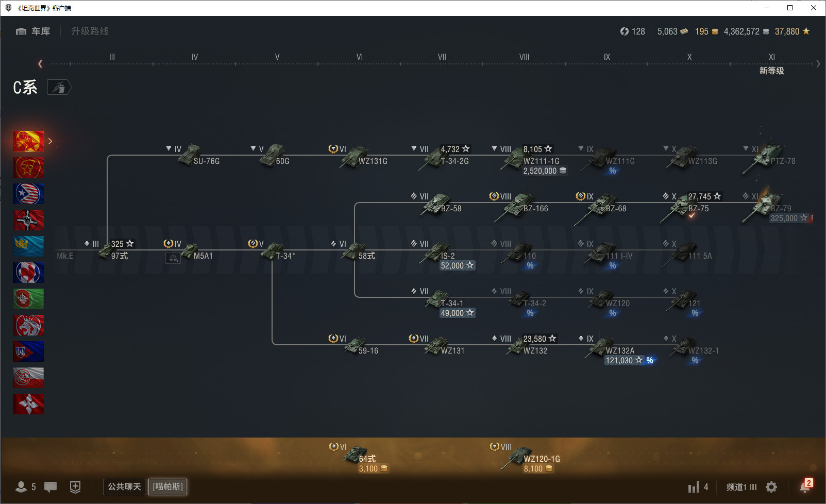Click the 121,030 XP cost under WZ132A
This screenshot has width=826, height=504.
coord(624,361)
